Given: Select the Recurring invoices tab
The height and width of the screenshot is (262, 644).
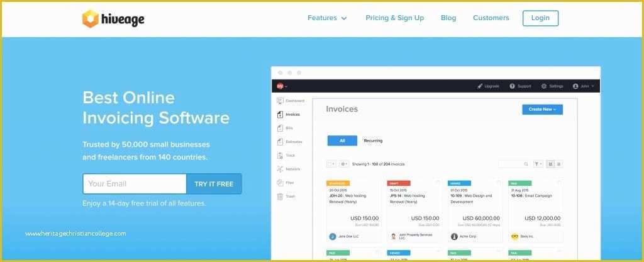Looking at the screenshot, I should 373,140.
